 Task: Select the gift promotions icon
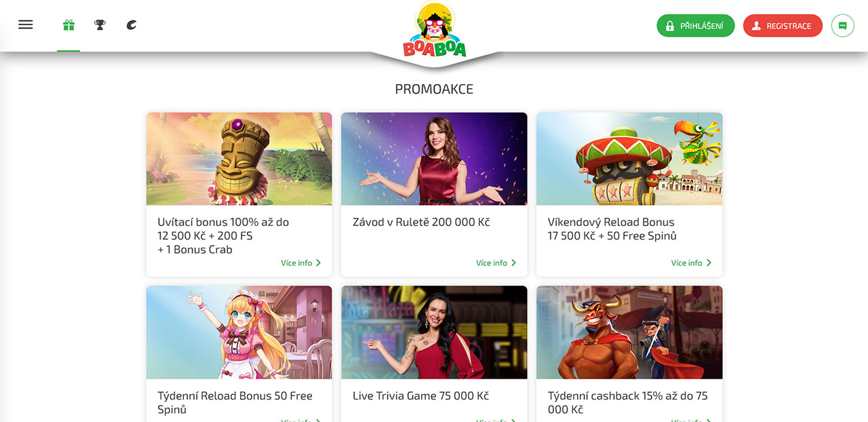coord(68,25)
